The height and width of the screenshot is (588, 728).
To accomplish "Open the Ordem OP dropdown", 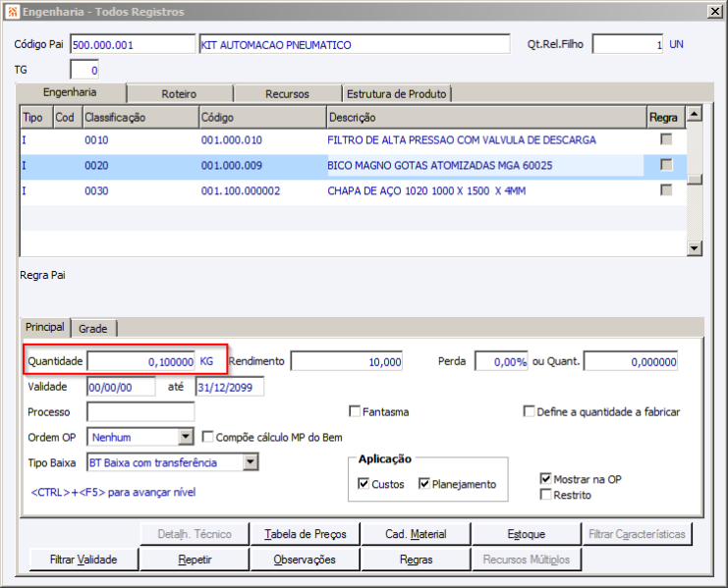I will pos(186,437).
